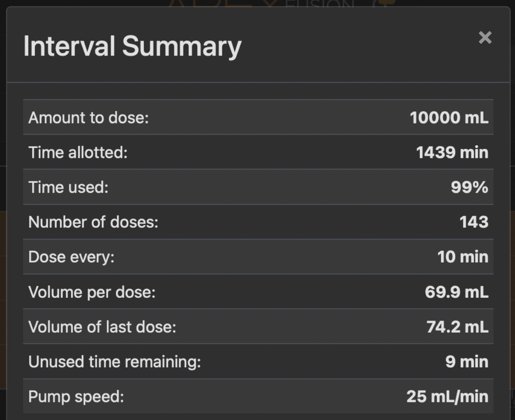Click the 1439 min value
The height and width of the screenshot is (420, 515).
click(x=452, y=152)
